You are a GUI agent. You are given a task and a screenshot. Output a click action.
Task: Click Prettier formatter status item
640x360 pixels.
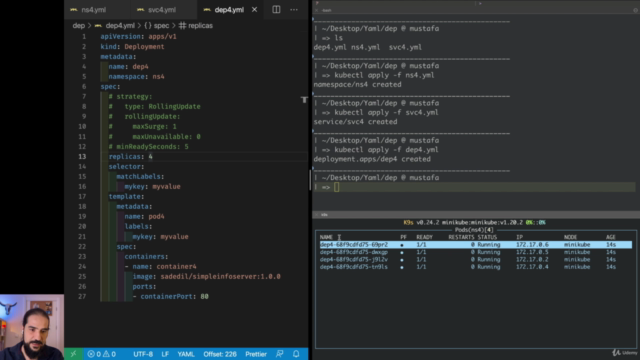256,354
